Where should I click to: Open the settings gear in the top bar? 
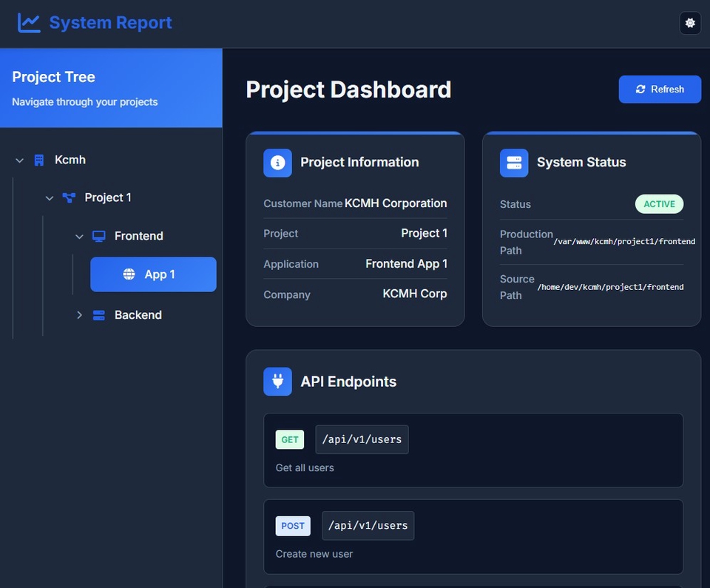click(690, 22)
